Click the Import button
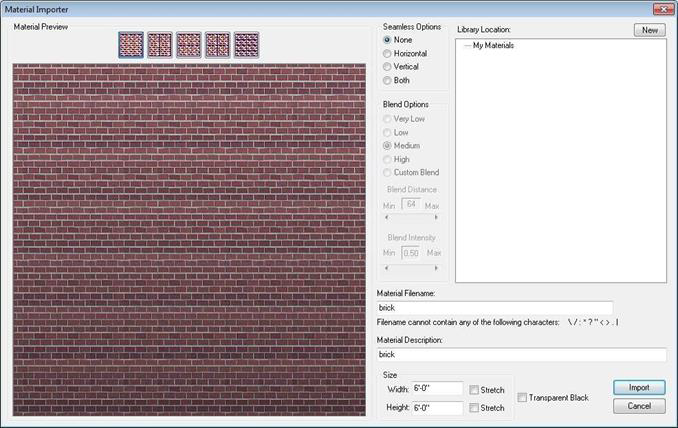Screen dimensions: 678x428 639,387
